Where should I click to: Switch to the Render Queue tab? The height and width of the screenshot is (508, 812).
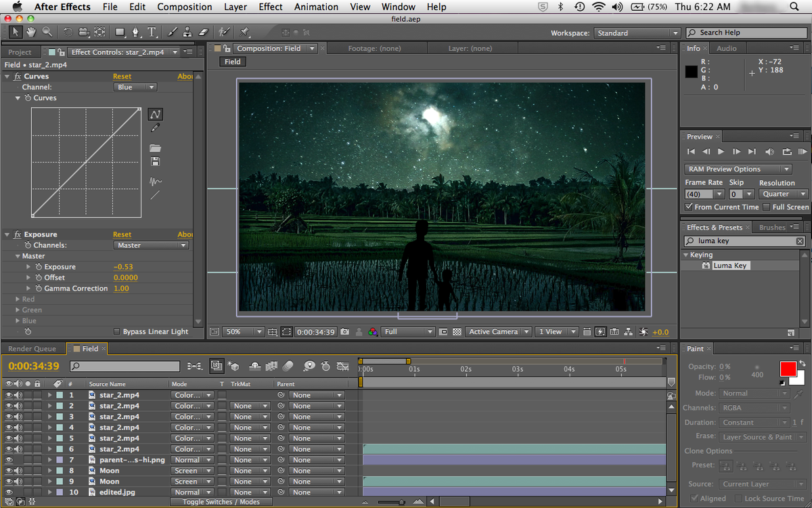click(x=32, y=349)
